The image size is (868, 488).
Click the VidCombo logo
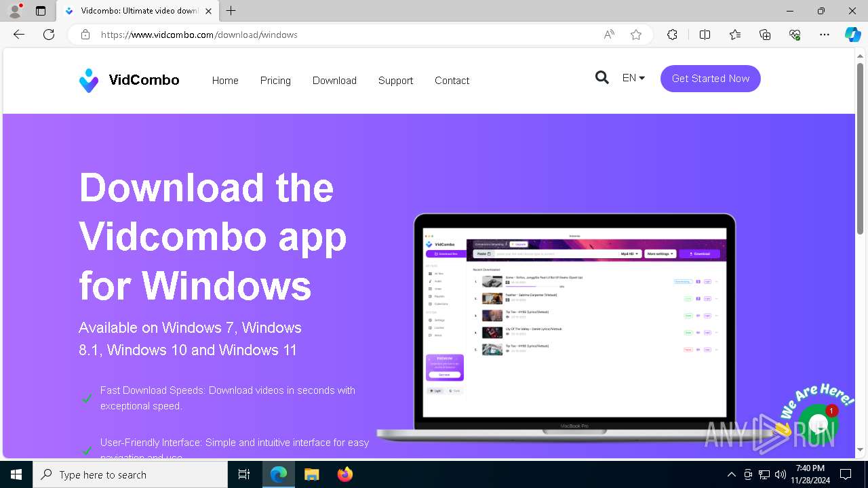(x=129, y=80)
